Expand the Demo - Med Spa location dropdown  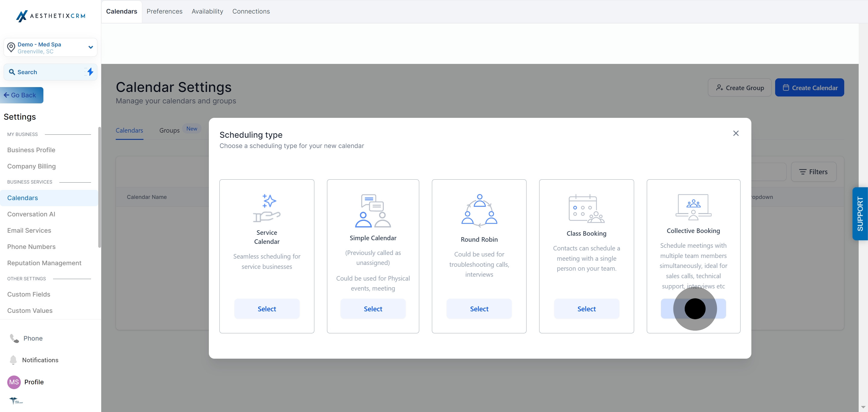(x=90, y=48)
